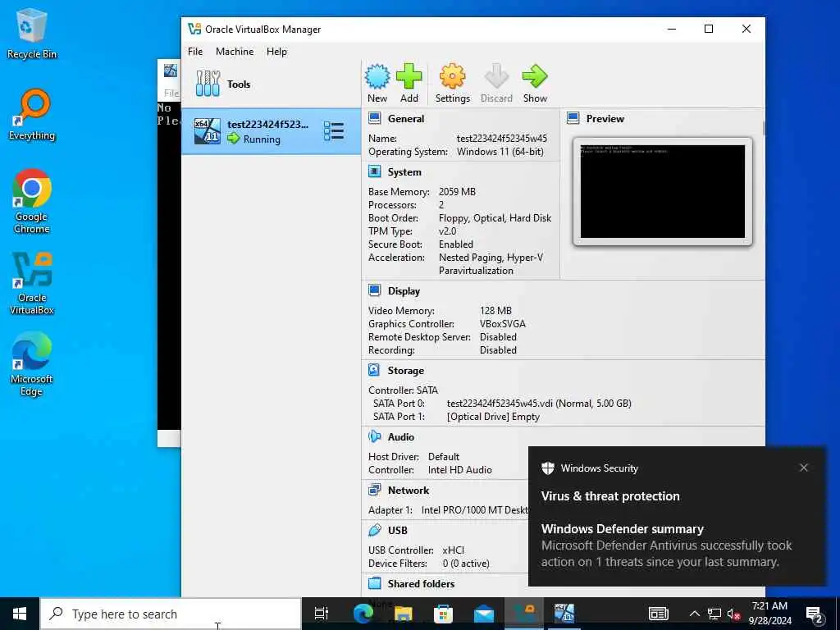Click the Storage section disk icon
Image resolution: width=840 pixels, height=630 pixels.
(x=374, y=370)
